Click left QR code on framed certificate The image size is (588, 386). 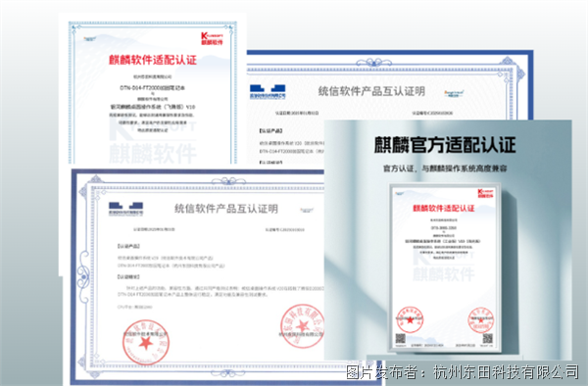[401, 339]
